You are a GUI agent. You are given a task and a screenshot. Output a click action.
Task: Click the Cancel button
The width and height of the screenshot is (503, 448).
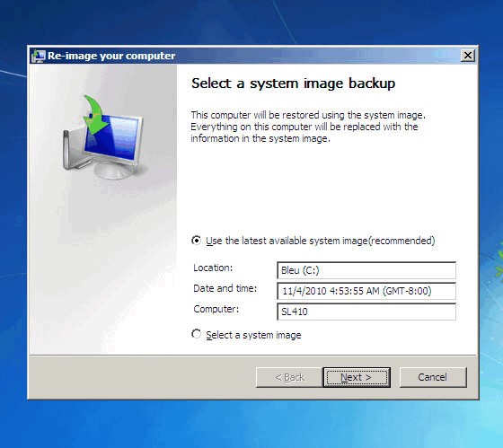pos(433,377)
